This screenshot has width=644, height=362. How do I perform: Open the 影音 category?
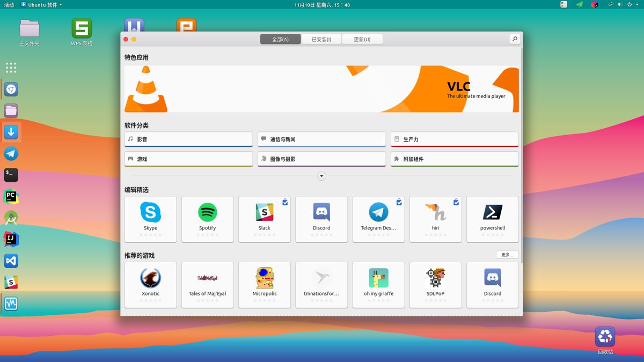(188, 139)
